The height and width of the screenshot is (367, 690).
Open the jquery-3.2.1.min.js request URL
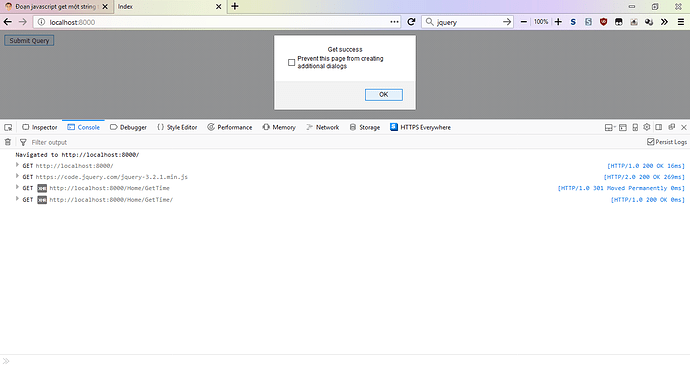[x=111, y=177]
